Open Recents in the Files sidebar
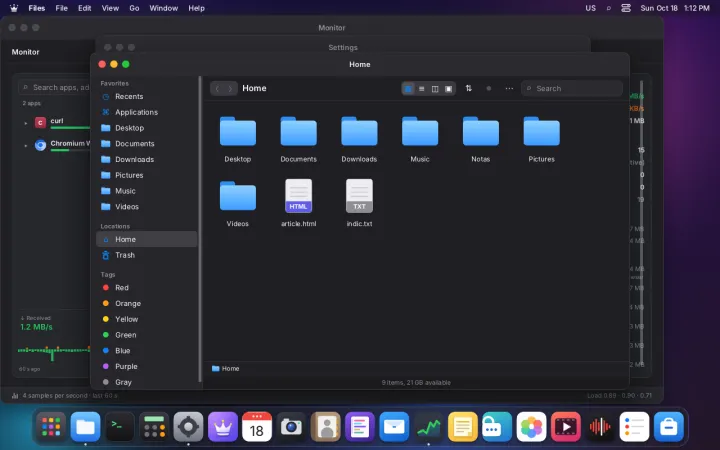Screen dimensions: 720x450 (146, 96)
